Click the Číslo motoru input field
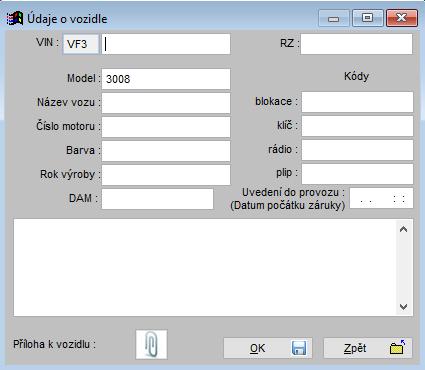This screenshot has height=370, width=425. [x=166, y=127]
